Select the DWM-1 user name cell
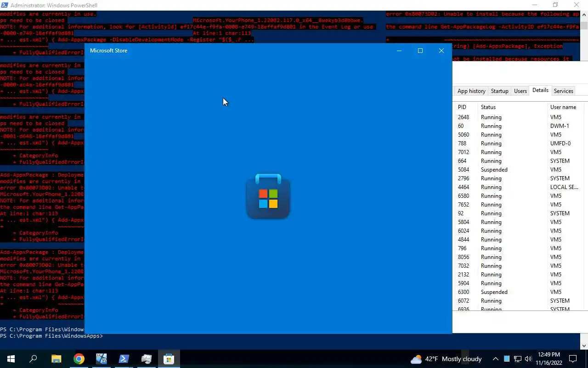Image resolution: width=588 pixels, height=368 pixels. pyautogui.click(x=560, y=126)
